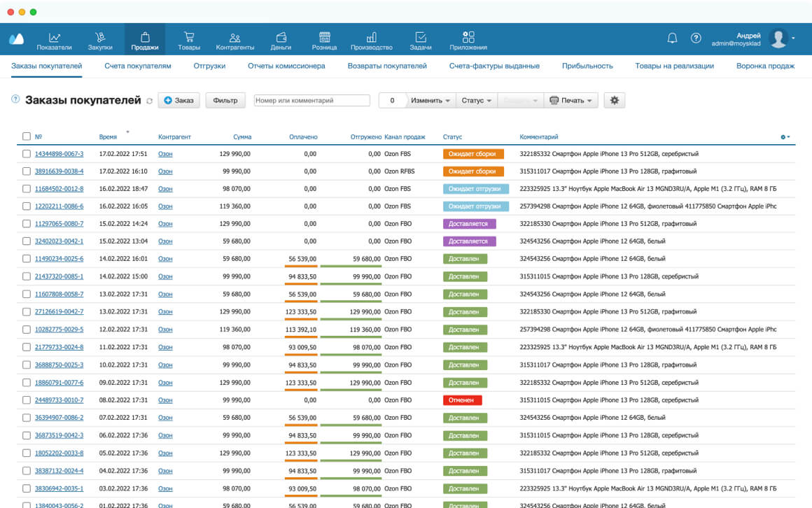This screenshot has height=508, width=812.
Task: Click the gear settings button in toolbar
Action: (x=615, y=101)
